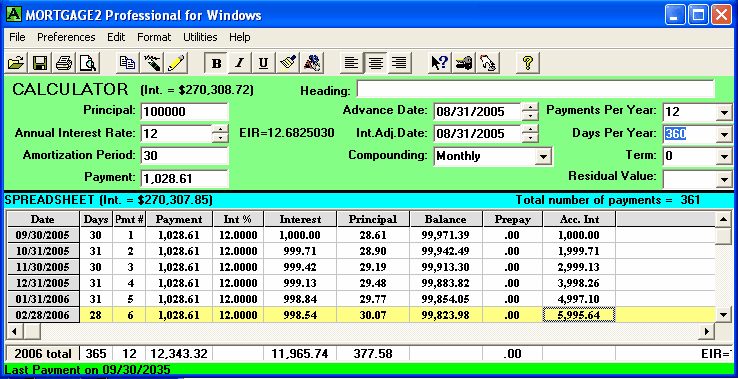Click the principal cell 29.48
This screenshot has width=738, height=379.
tap(373, 283)
